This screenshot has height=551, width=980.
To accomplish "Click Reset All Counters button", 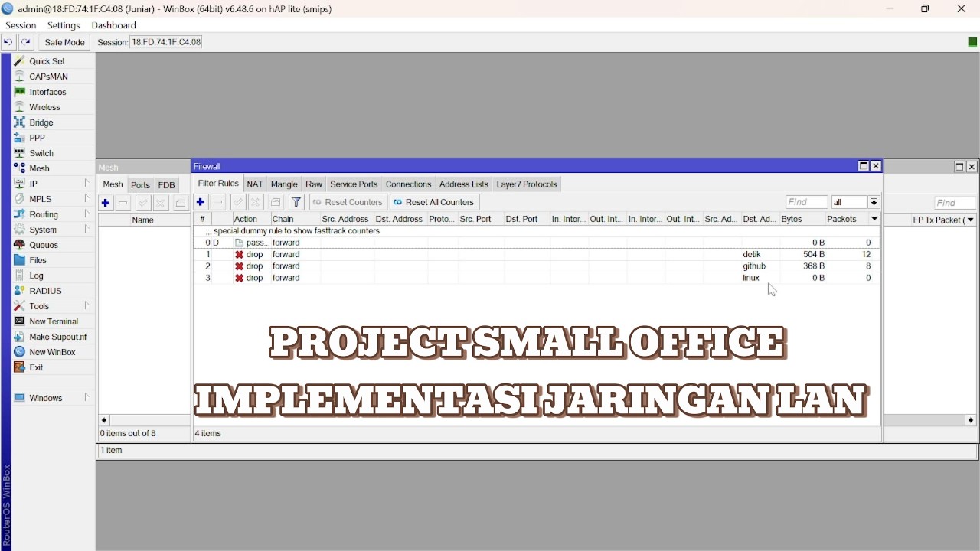I will coord(434,202).
